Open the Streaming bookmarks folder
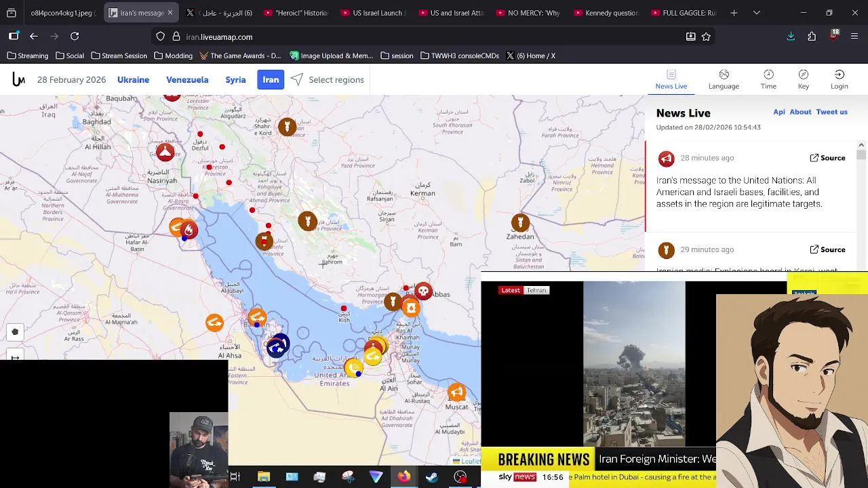Image resolution: width=868 pixels, height=488 pixels. pyautogui.click(x=28, y=56)
